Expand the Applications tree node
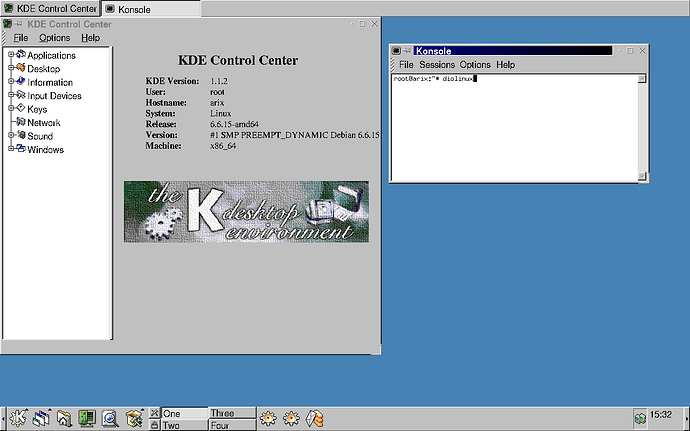The height and width of the screenshot is (431, 690). tap(11, 55)
